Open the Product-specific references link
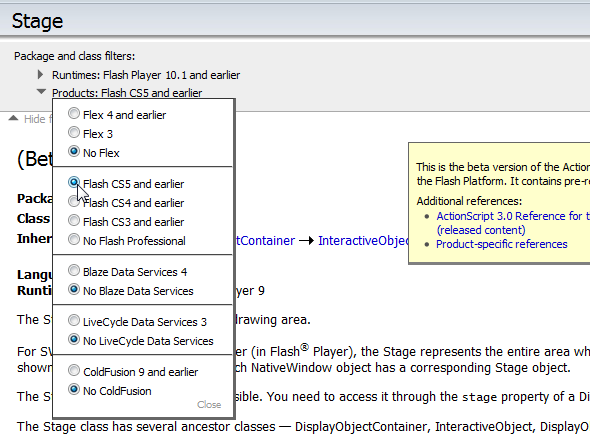The width and height of the screenshot is (590, 437). 502,244
